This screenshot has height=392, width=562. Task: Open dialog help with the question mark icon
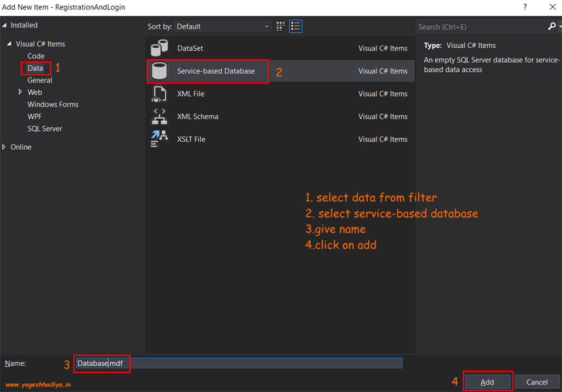(x=525, y=7)
